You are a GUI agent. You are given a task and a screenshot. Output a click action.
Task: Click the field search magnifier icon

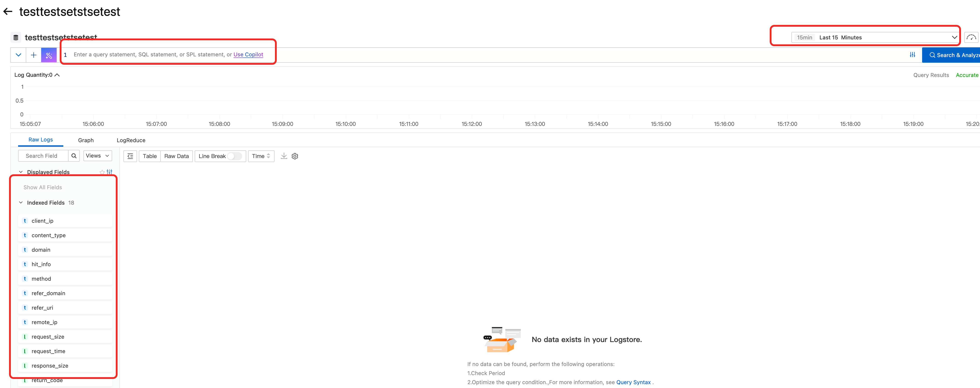point(74,156)
